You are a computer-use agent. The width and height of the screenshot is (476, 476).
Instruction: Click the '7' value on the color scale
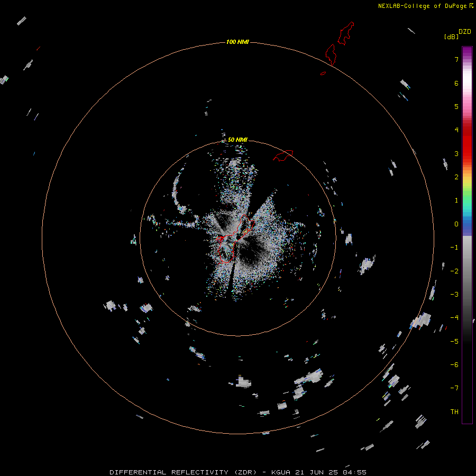click(x=456, y=59)
